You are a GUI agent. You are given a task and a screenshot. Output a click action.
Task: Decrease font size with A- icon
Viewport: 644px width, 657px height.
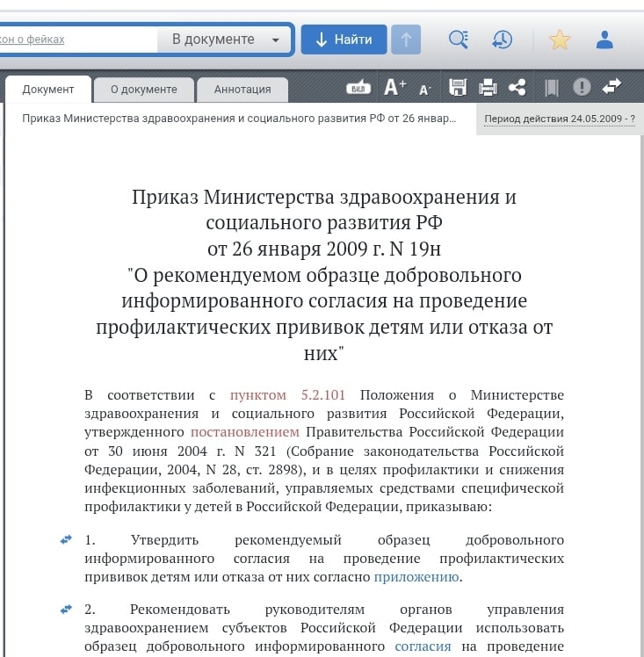[425, 90]
